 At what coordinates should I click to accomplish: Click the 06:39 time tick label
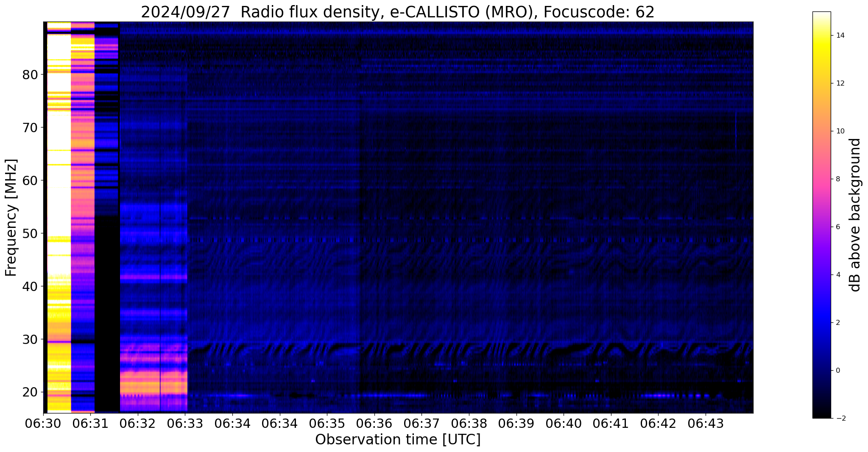(516, 423)
